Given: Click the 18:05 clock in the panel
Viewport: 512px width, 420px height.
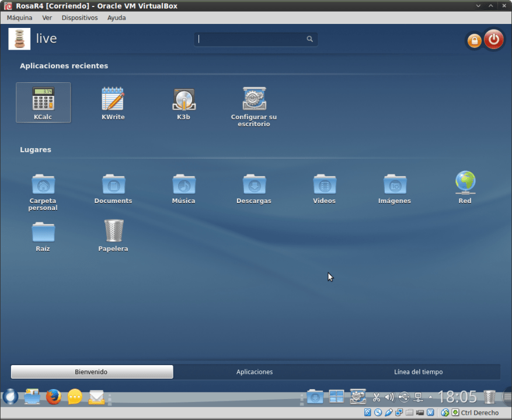Looking at the screenshot, I should (457, 397).
